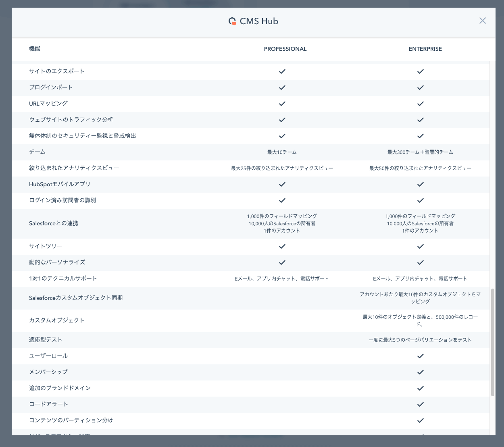
Task: Click the PROFESSIONAL column header
Action: (285, 49)
